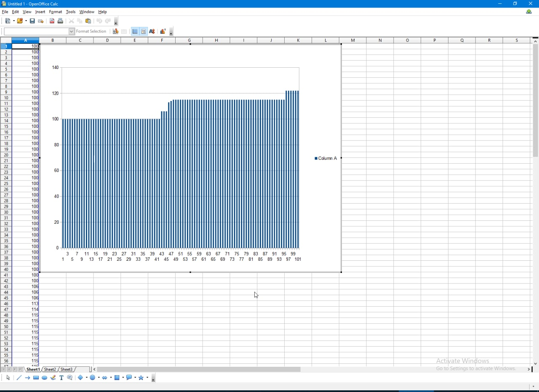Open the Chart Type dialog icon
This screenshot has height=392, width=539.
point(115,32)
